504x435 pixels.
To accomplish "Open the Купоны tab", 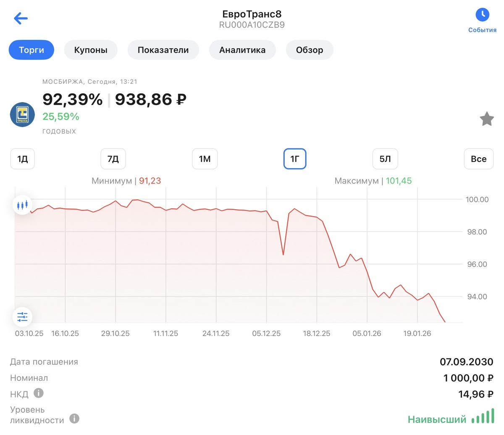I will 91,50.
